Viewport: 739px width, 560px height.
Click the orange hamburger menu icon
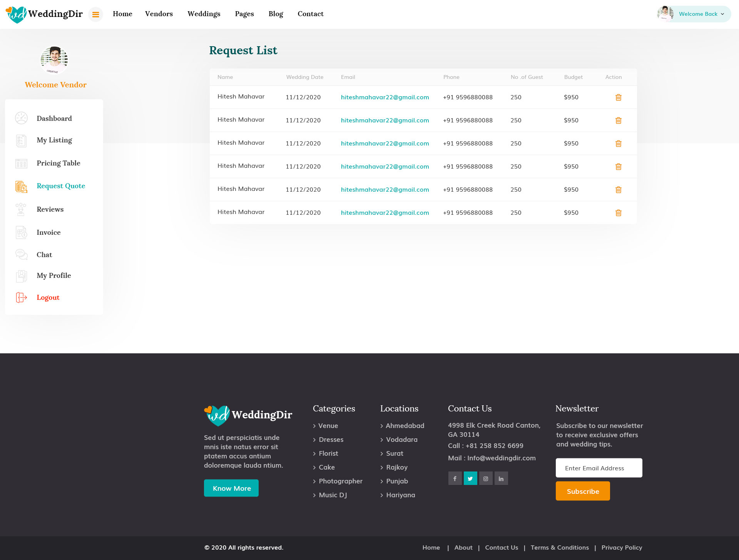(x=95, y=15)
